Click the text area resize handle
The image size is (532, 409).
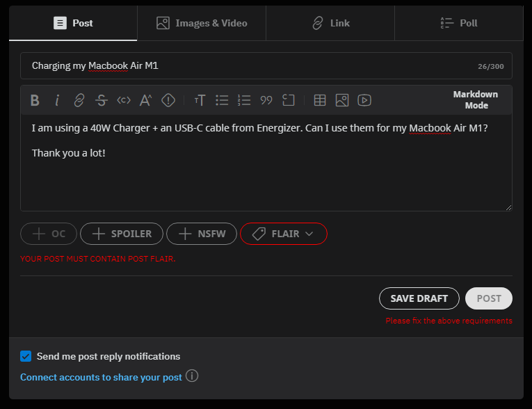[x=508, y=208]
